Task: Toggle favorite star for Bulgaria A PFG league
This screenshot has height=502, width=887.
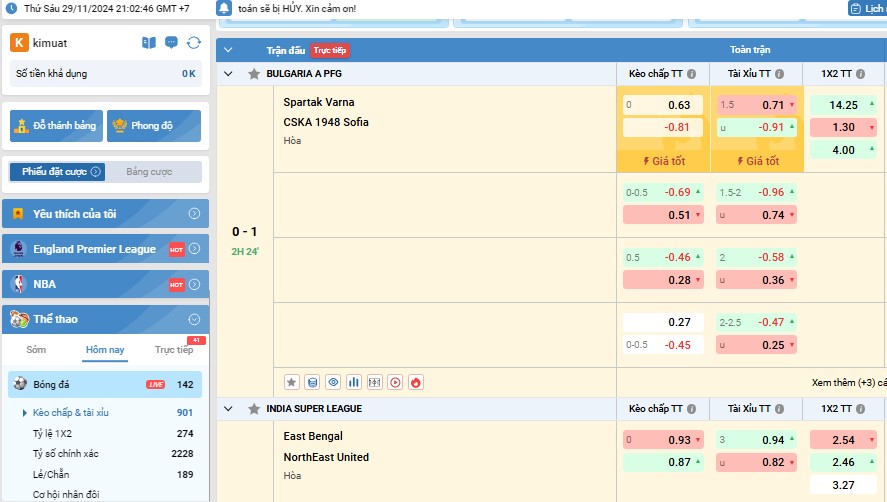Action: 254,74
